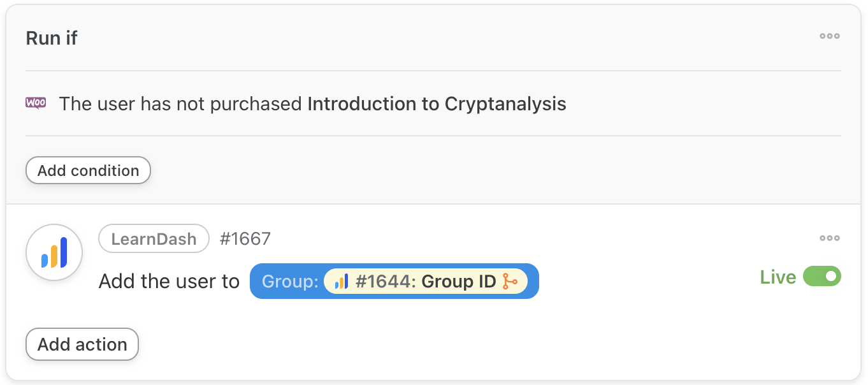The width and height of the screenshot is (868, 385).
Task: Click the "Group:" label in blue pill
Action: click(290, 281)
